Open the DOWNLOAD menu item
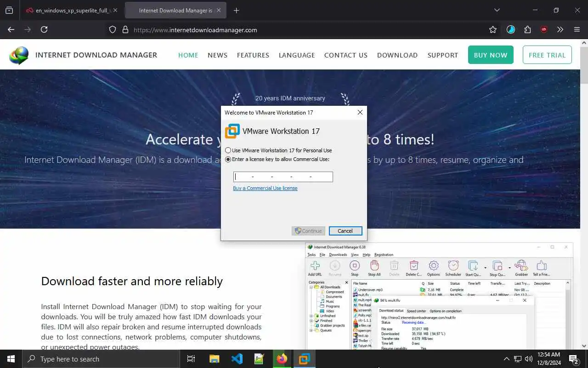The width and height of the screenshot is (588, 368). tap(397, 55)
